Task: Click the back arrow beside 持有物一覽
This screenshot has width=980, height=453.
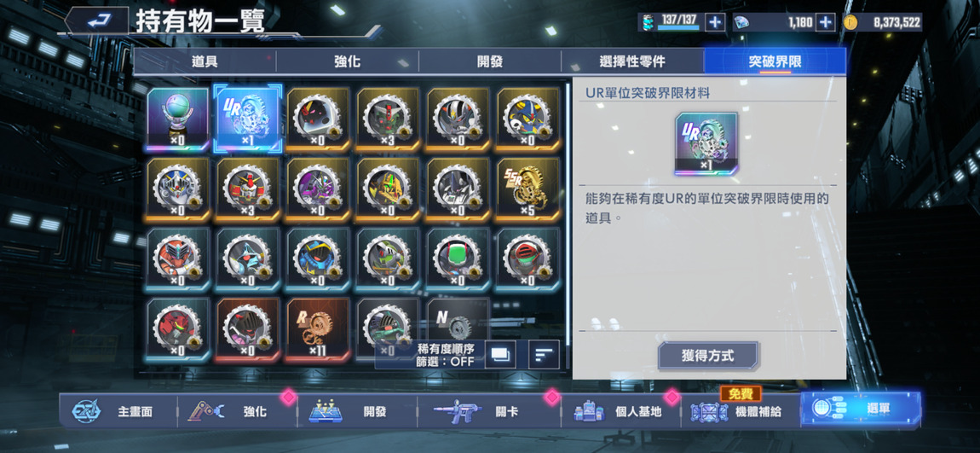Action: pyautogui.click(x=96, y=22)
